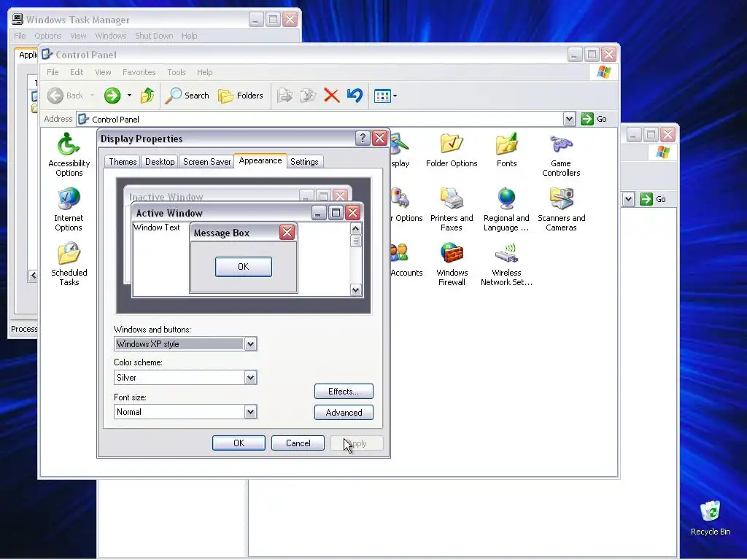Click the blue Undo toolbar icon
Viewport: 747px width, 560px height.
355,96
